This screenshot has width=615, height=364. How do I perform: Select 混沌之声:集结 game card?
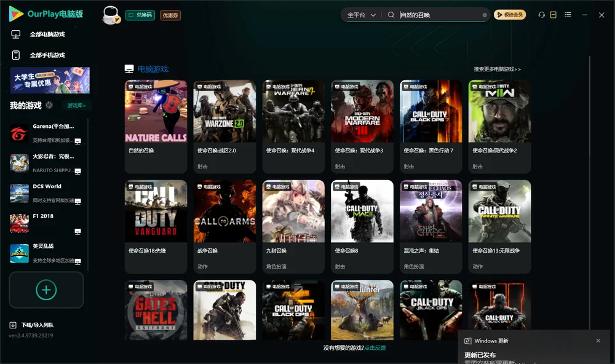click(431, 226)
